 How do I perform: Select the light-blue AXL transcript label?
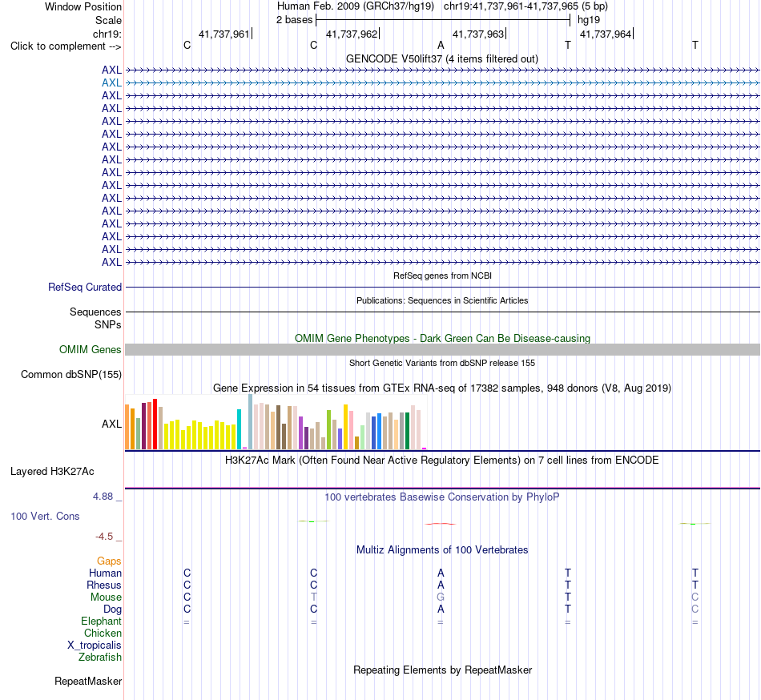pos(111,83)
